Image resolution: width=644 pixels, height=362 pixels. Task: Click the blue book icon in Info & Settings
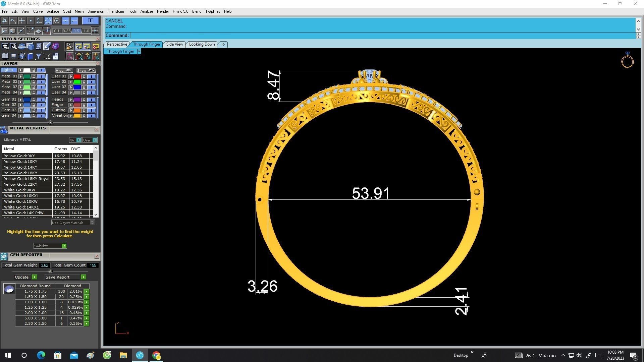pos(30,56)
